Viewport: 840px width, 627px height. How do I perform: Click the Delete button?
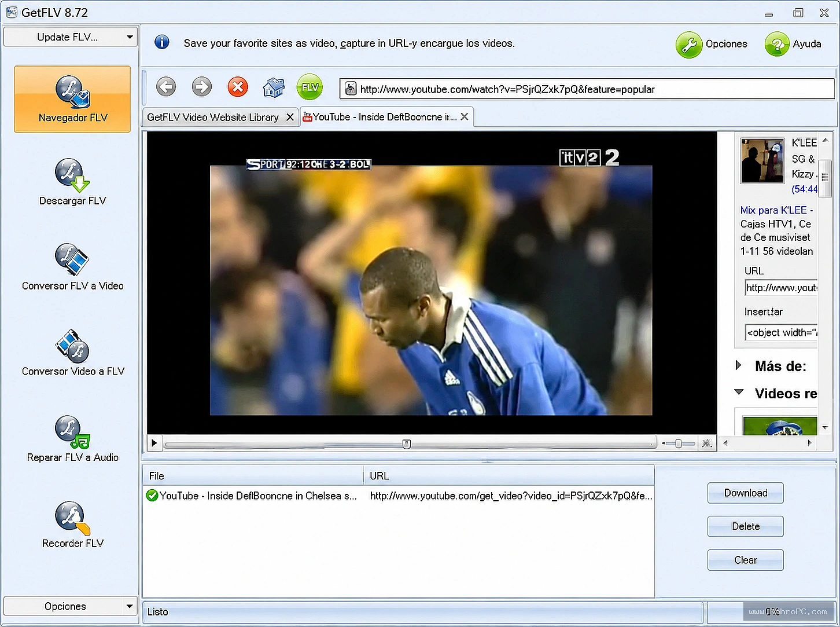(x=746, y=526)
